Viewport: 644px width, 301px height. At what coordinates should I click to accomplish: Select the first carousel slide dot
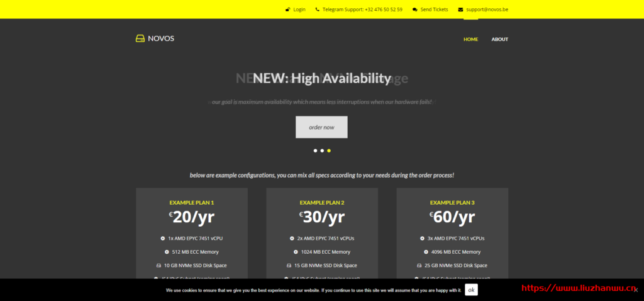click(315, 150)
